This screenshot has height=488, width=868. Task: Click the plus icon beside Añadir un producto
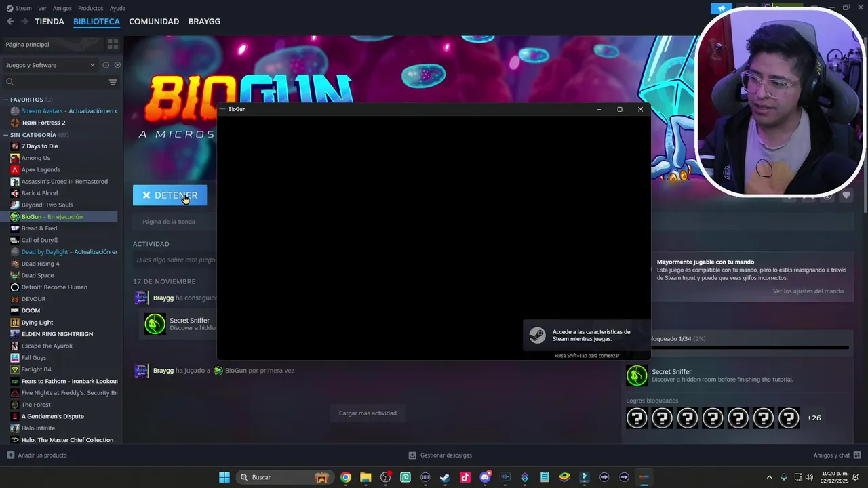click(x=10, y=455)
